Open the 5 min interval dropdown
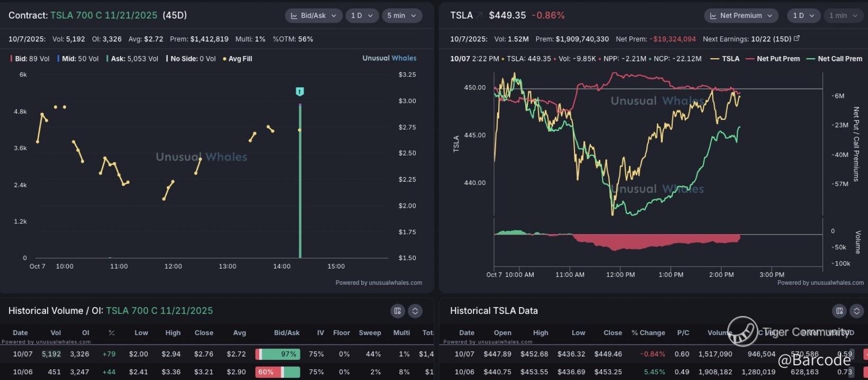This screenshot has height=380, width=868. tap(401, 16)
